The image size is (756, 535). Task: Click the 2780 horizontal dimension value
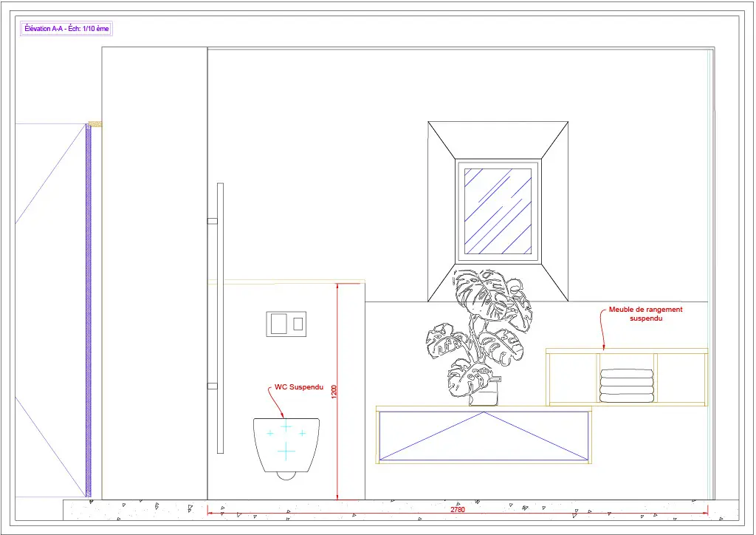pyautogui.click(x=458, y=509)
